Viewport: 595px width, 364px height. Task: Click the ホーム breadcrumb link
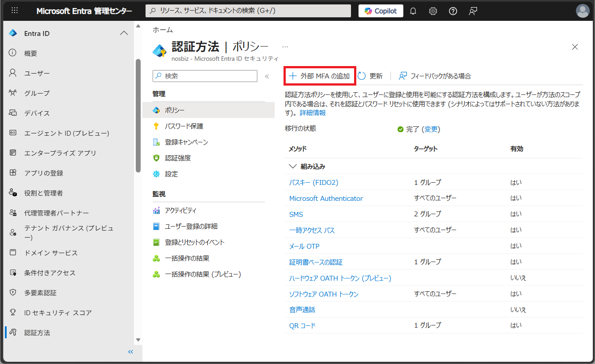click(x=163, y=30)
